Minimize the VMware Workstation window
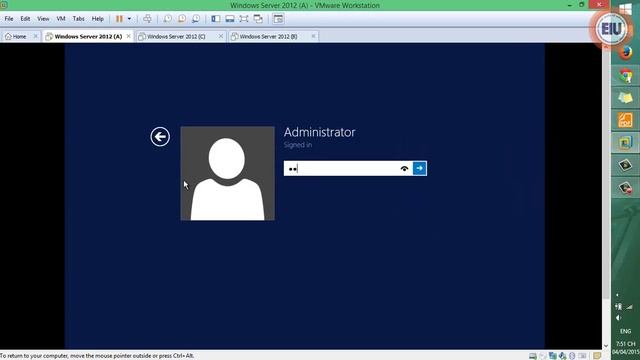The image size is (640, 360). pos(570,5)
